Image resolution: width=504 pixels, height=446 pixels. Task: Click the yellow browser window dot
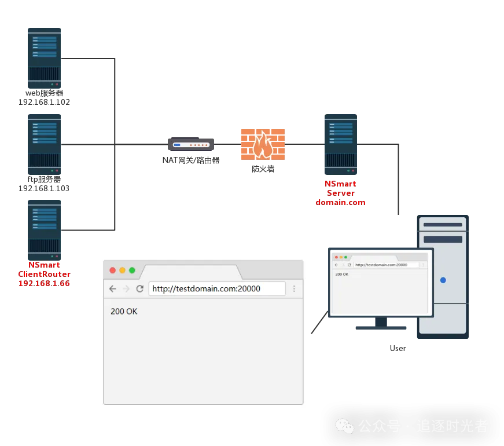click(122, 270)
